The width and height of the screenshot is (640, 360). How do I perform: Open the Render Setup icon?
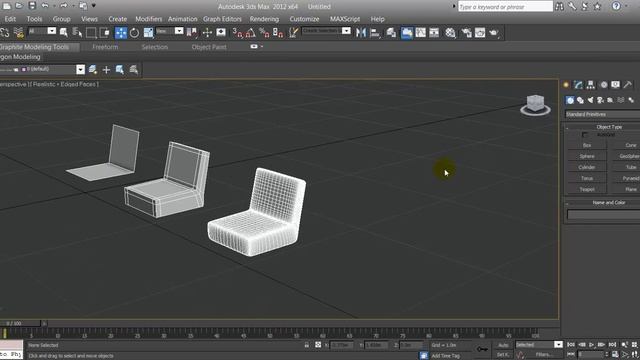[x=467, y=33]
